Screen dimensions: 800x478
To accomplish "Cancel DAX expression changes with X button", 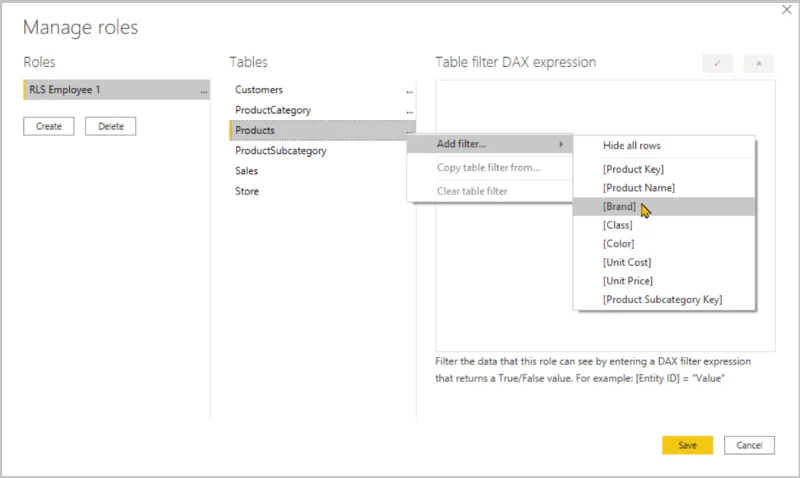I will coord(759,63).
